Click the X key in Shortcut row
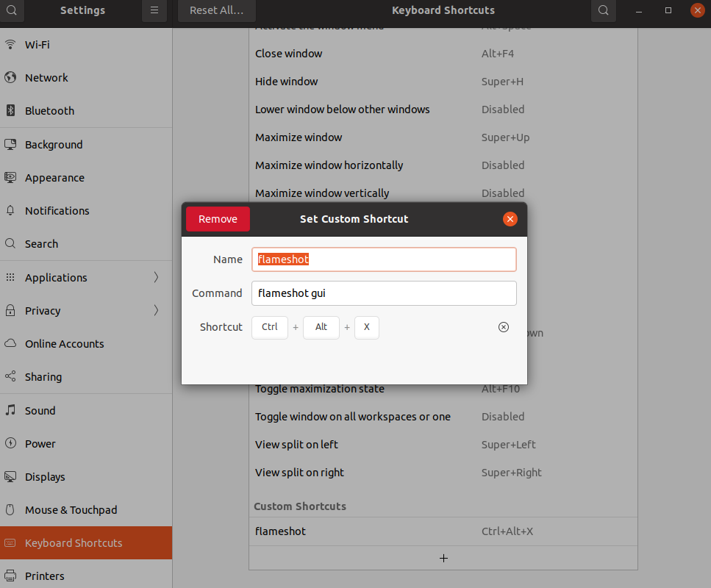The image size is (711, 588). click(367, 327)
